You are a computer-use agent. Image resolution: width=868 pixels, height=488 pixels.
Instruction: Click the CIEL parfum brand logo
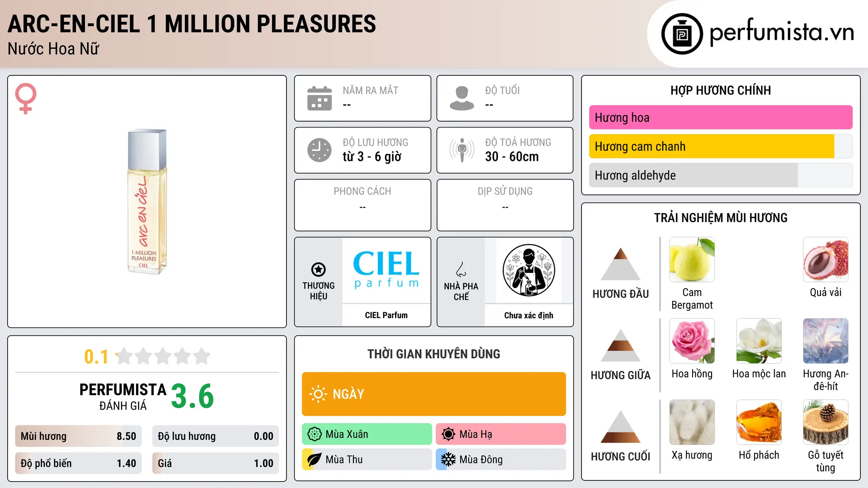click(x=386, y=269)
